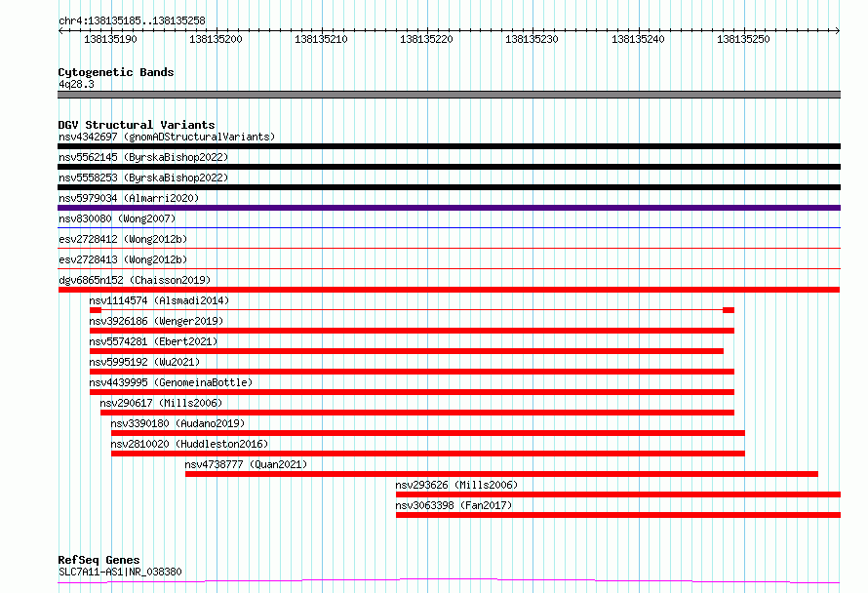Image resolution: width=868 pixels, height=593 pixels.
Task: Open variant nsv5558253 (ByrskaBishop2022)
Action: (143, 178)
